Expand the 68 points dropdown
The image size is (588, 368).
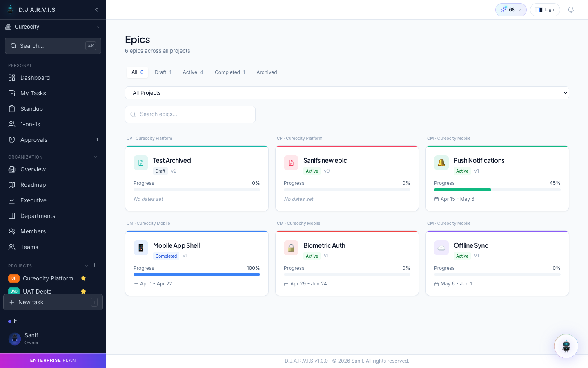[511, 10]
